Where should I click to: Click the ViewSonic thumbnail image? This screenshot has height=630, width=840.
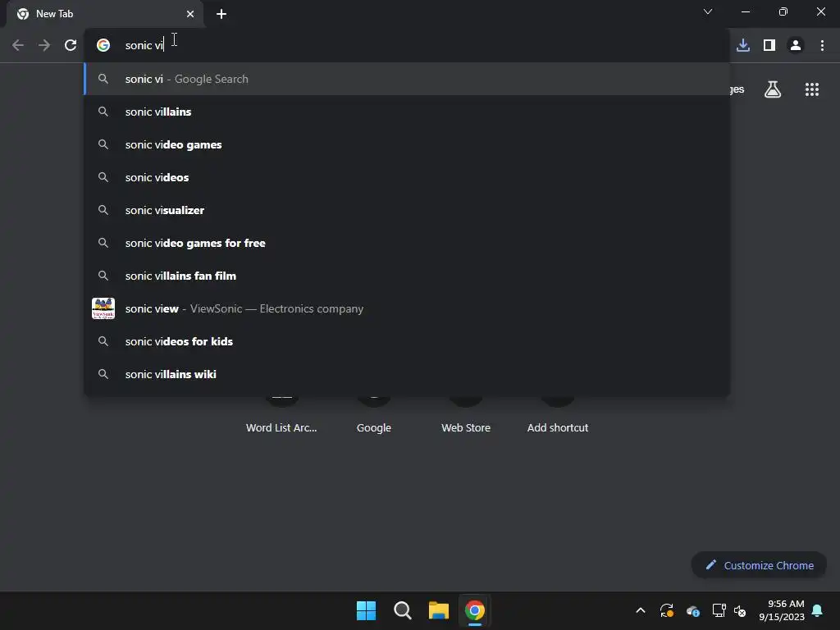[103, 308]
